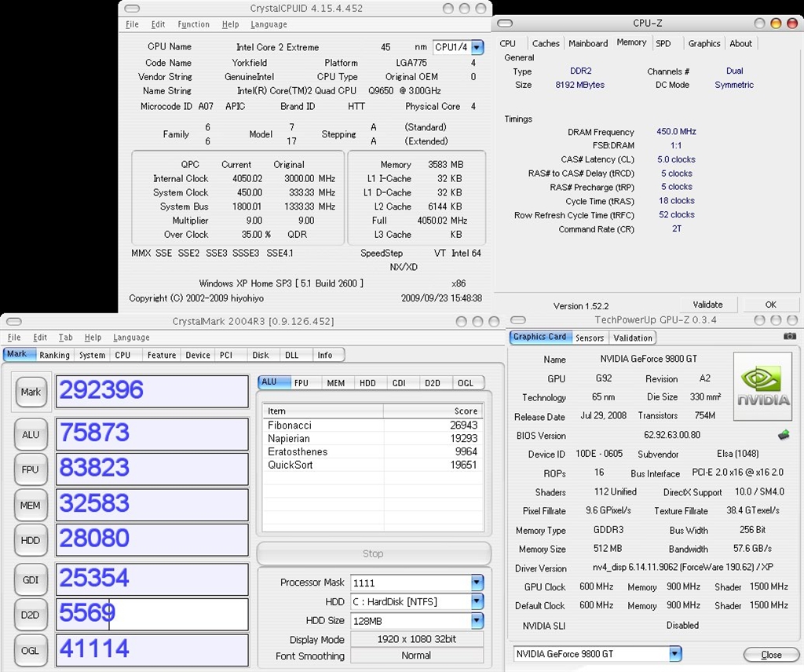Image resolution: width=804 pixels, height=672 pixels.
Task: Select the Ranking tab in CrystalMark
Action: pos(54,355)
